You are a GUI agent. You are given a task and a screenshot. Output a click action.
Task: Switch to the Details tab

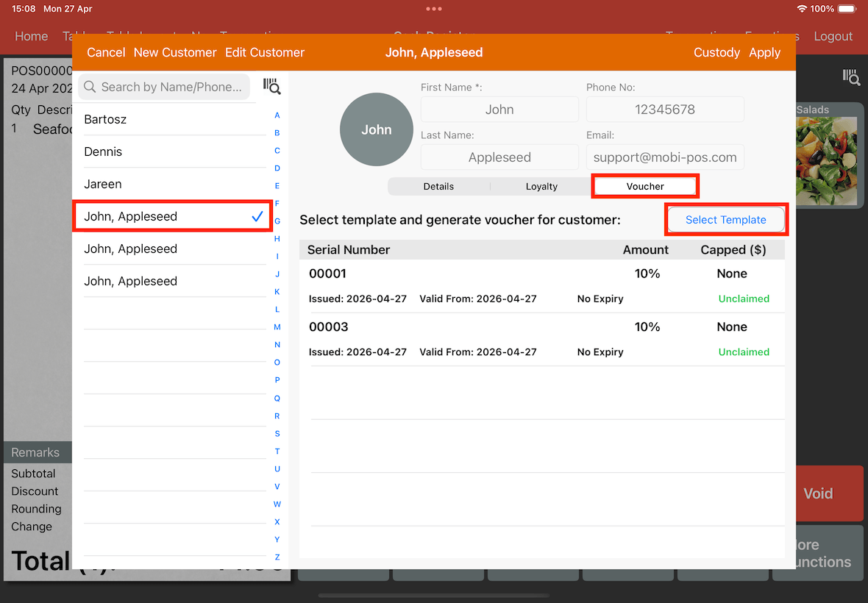[x=438, y=187]
